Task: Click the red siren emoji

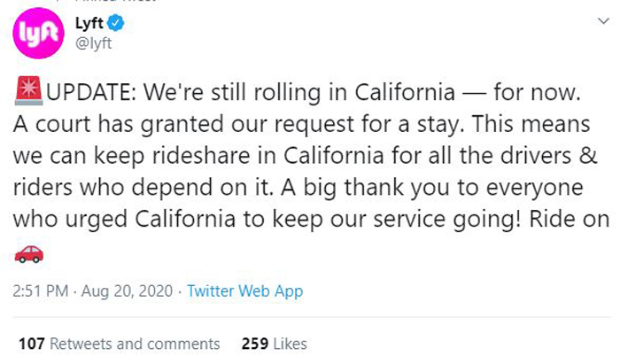Action: pyautogui.click(x=28, y=91)
